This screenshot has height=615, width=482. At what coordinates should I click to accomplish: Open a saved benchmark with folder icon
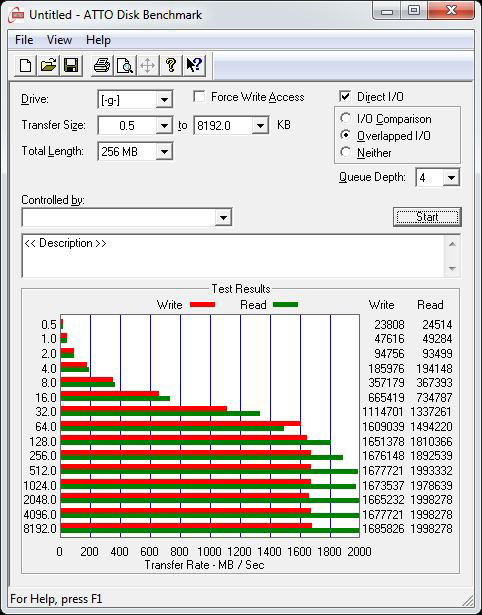pyautogui.click(x=48, y=65)
